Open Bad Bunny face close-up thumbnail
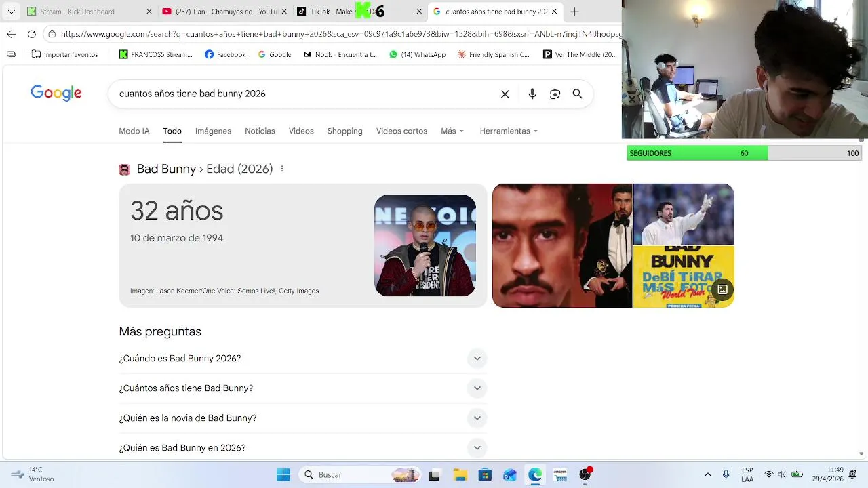The width and height of the screenshot is (868, 488). point(562,245)
